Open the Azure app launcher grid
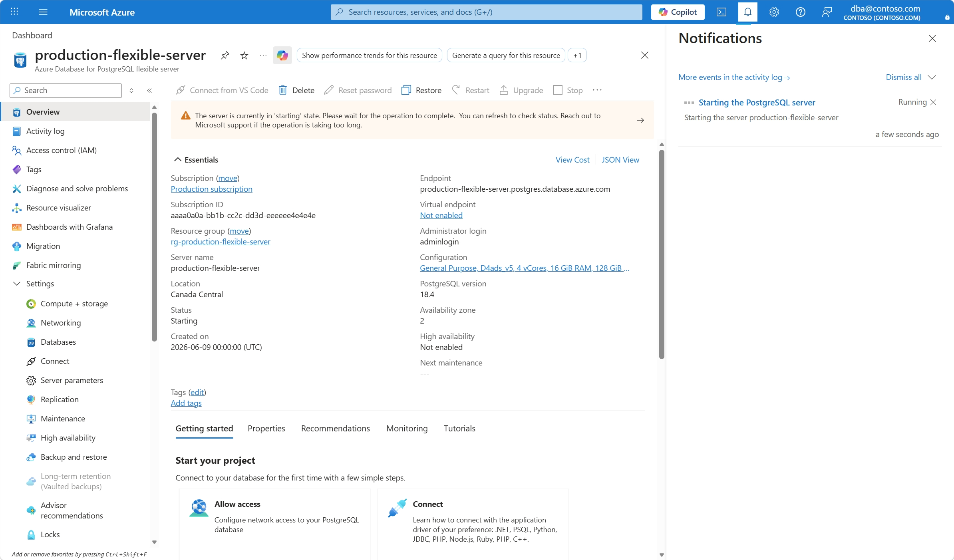The image size is (954, 560). 14,12
